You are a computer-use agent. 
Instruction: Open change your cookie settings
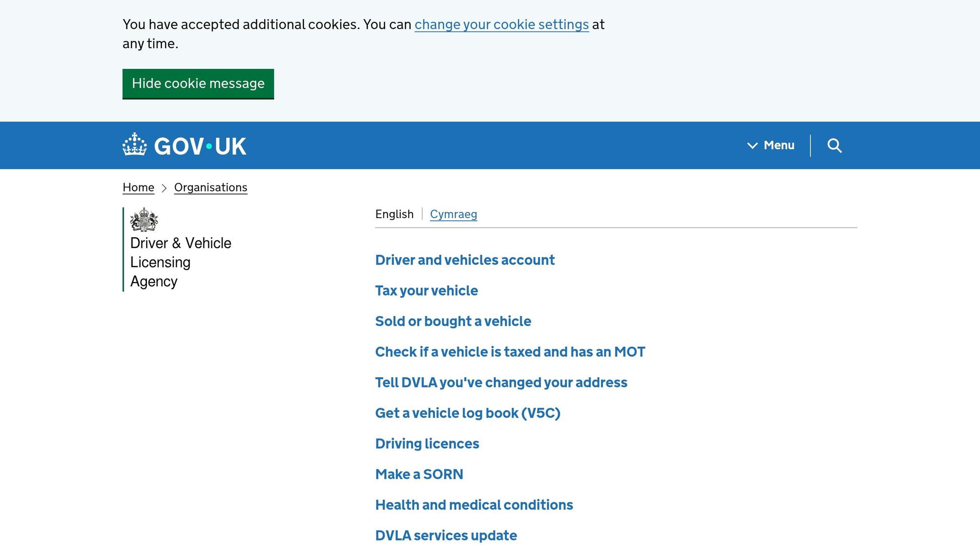click(501, 24)
